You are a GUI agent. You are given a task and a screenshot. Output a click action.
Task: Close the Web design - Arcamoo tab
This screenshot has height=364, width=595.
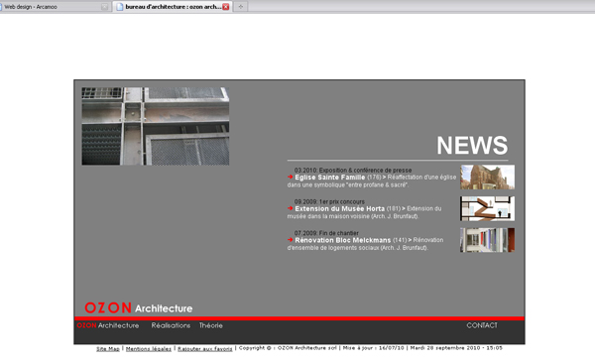coord(104,7)
